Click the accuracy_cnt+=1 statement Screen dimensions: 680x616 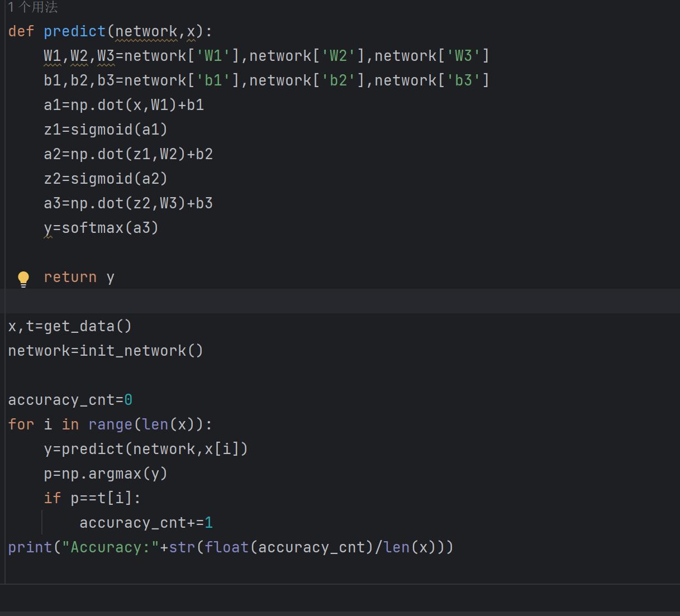click(146, 523)
